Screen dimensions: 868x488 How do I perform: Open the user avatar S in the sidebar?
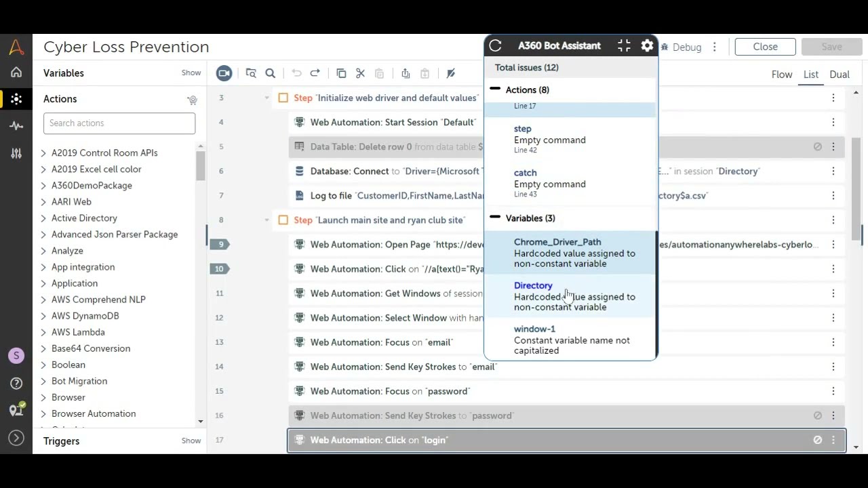[x=16, y=356]
